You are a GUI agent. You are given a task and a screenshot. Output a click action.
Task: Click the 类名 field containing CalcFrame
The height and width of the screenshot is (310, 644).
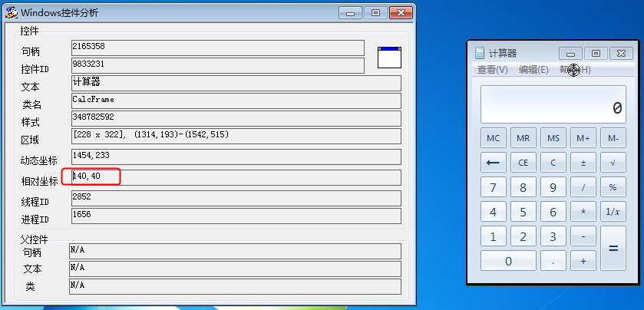point(236,101)
